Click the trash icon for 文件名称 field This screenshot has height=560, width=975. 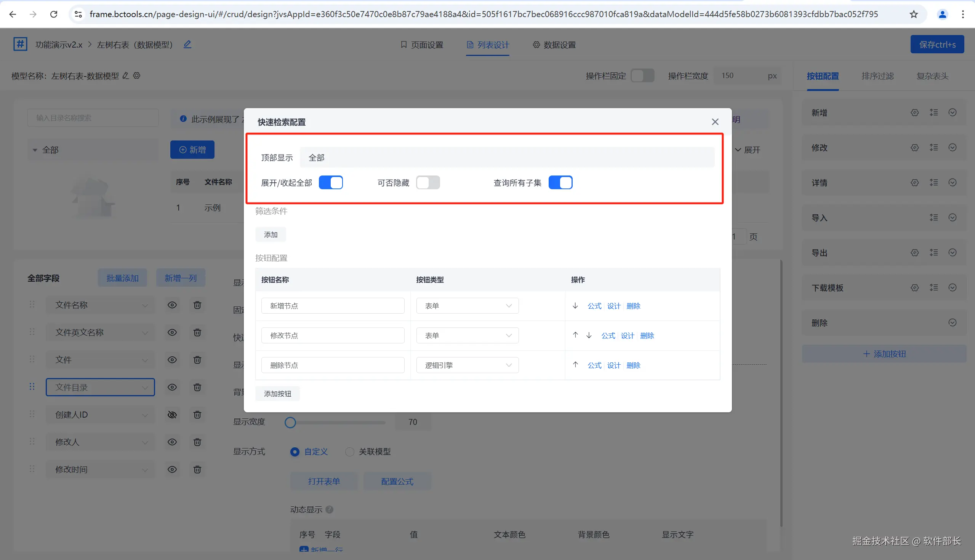pos(197,305)
